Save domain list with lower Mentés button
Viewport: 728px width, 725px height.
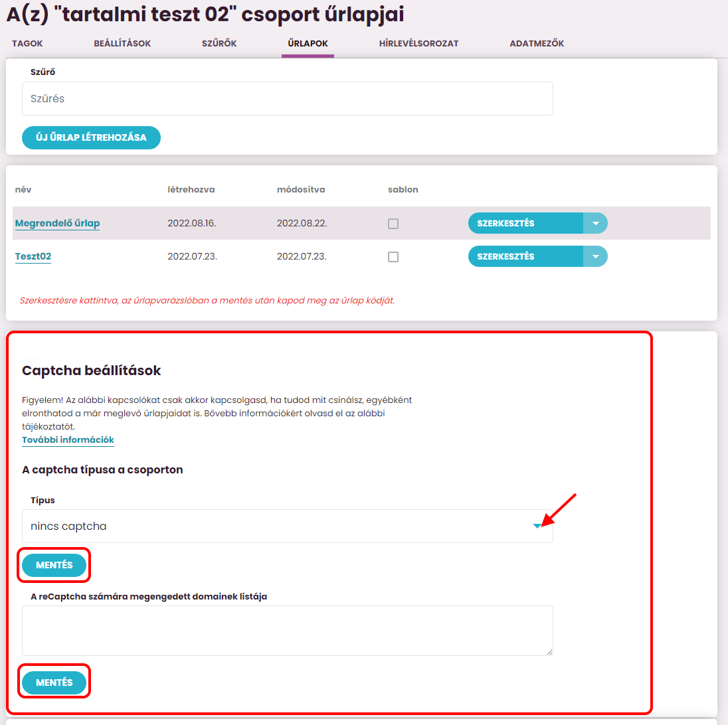pos(54,683)
